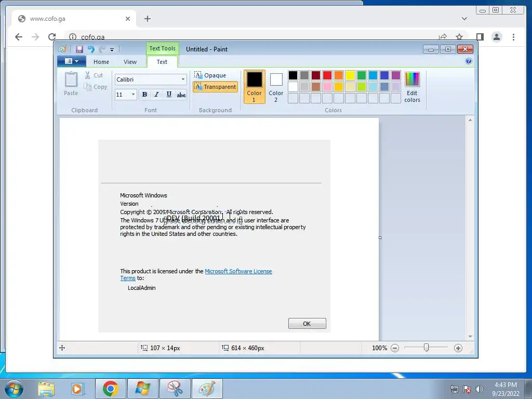Click the volume speaker icon in system tray
This screenshot has width=532, height=399.
coord(480,389)
